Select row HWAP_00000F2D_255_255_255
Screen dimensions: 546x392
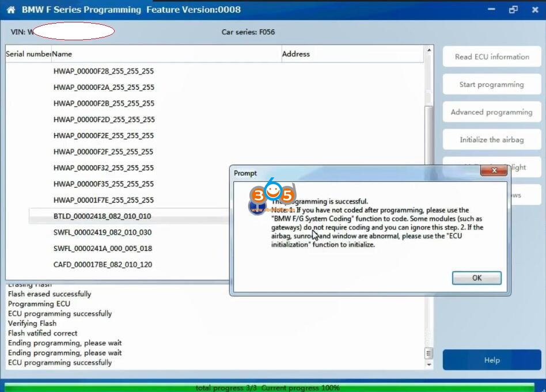point(104,119)
